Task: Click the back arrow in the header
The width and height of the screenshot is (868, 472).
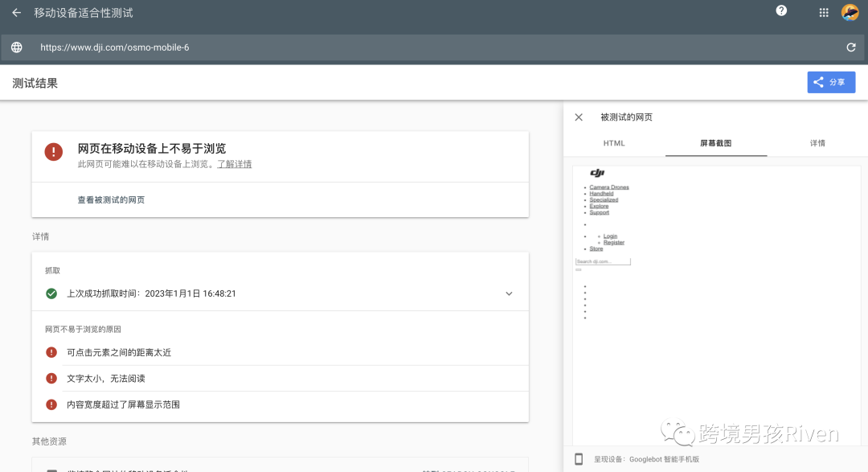Action: coord(17,13)
